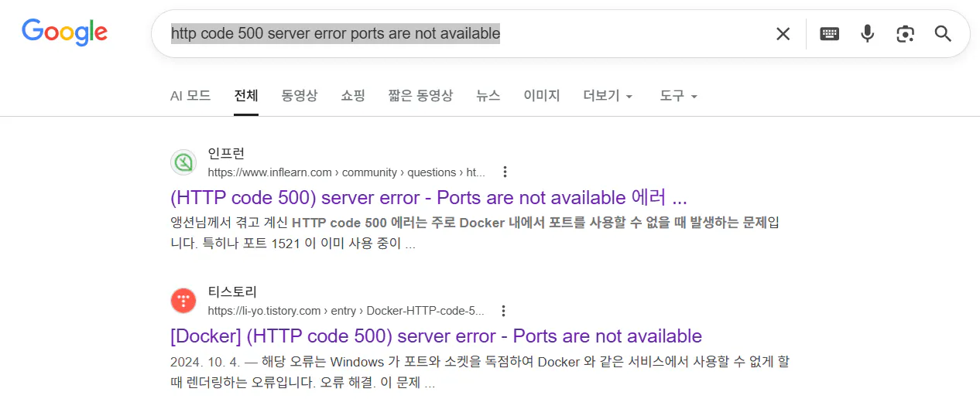The height and width of the screenshot is (409, 980).
Task: Click inside the search query field
Action: pos(464,34)
